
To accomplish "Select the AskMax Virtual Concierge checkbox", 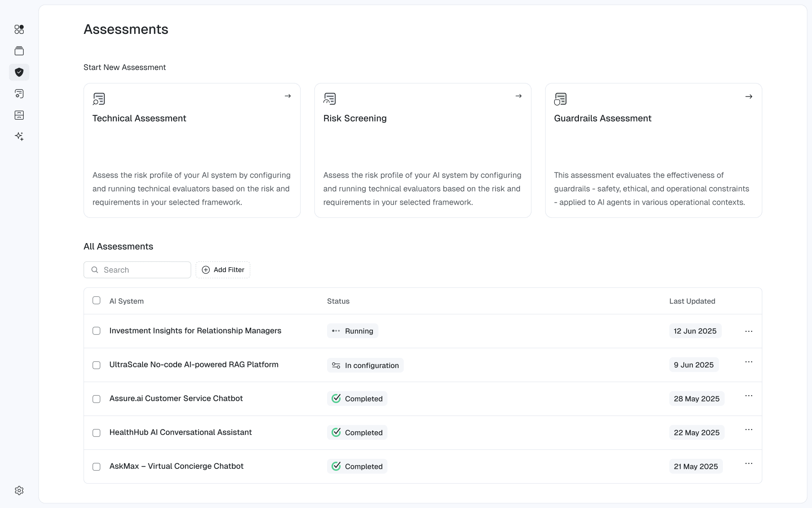I will (97, 467).
